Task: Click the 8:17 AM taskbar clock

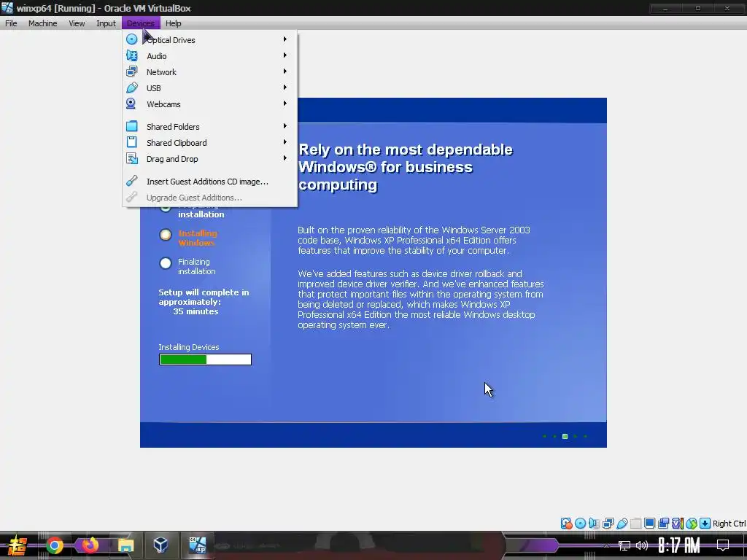Action: pyautogui.click(x=679, y=545)
